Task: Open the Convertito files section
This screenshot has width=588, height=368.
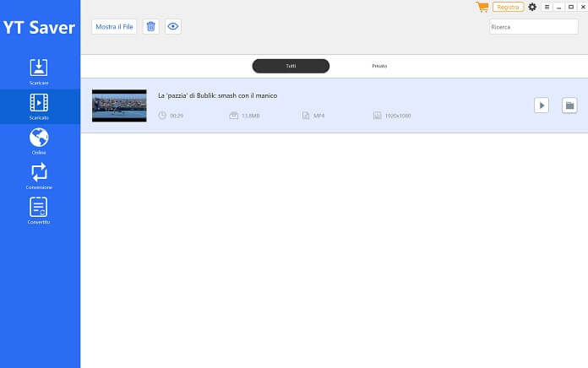Action: pos(39,210)
